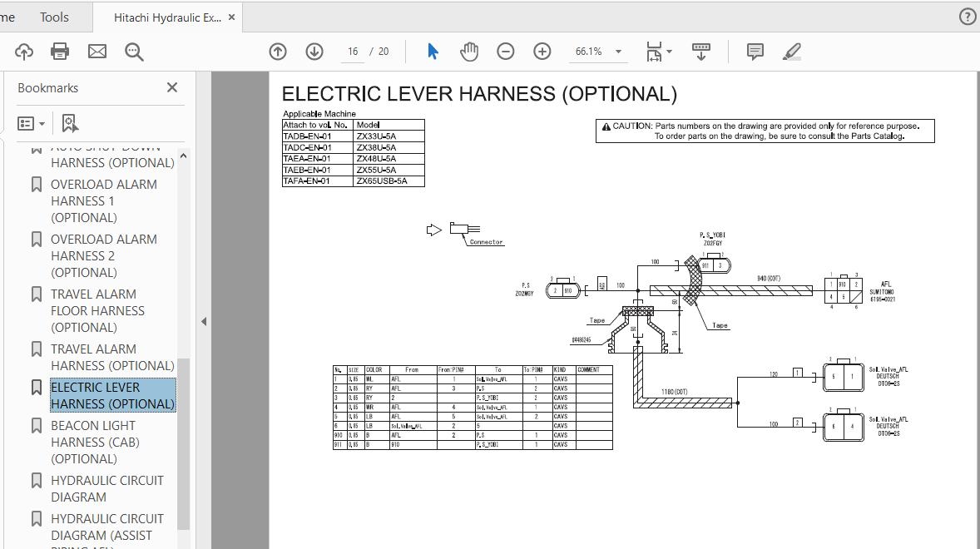Activate the Hand pan tool
Screen dimensions: 980x549
(469, 52)
